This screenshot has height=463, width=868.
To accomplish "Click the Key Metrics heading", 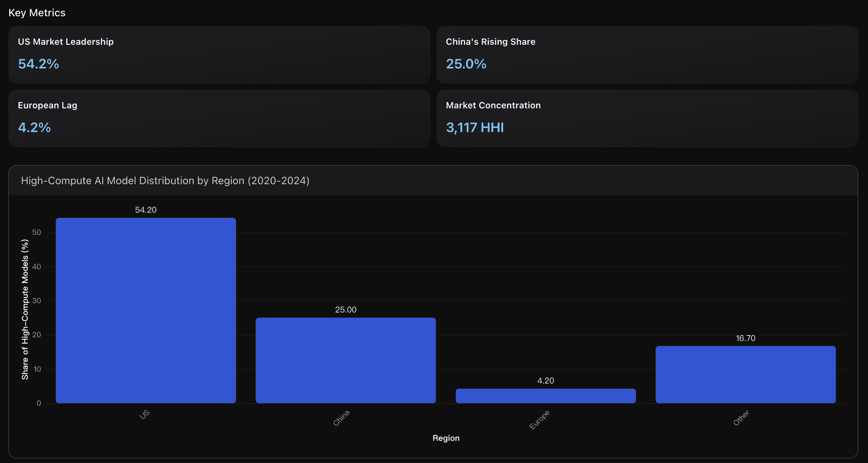I will pos(37,13).
